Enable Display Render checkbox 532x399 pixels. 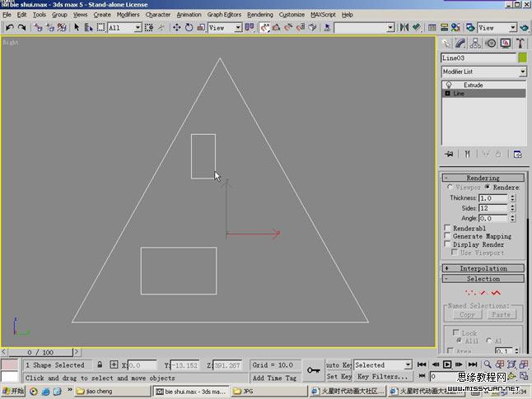click(x=447, y=244)
